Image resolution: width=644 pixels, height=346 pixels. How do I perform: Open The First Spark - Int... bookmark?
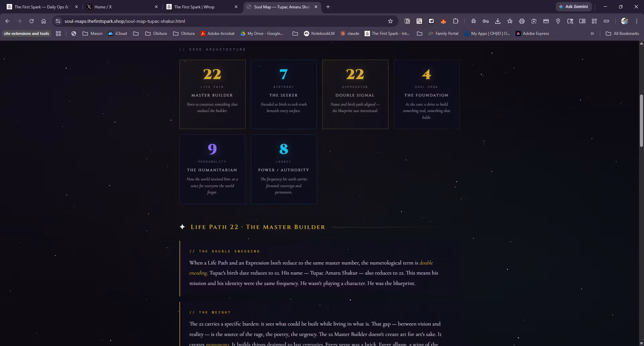387,34
